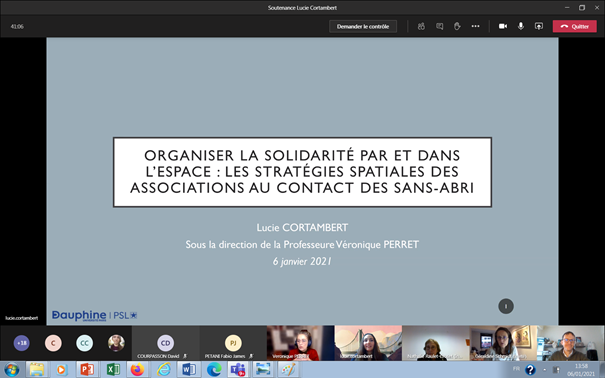Open Internet Explorer from the taskbar
Viewport: 605px width, 378px height.
click(x=164, y=370)
